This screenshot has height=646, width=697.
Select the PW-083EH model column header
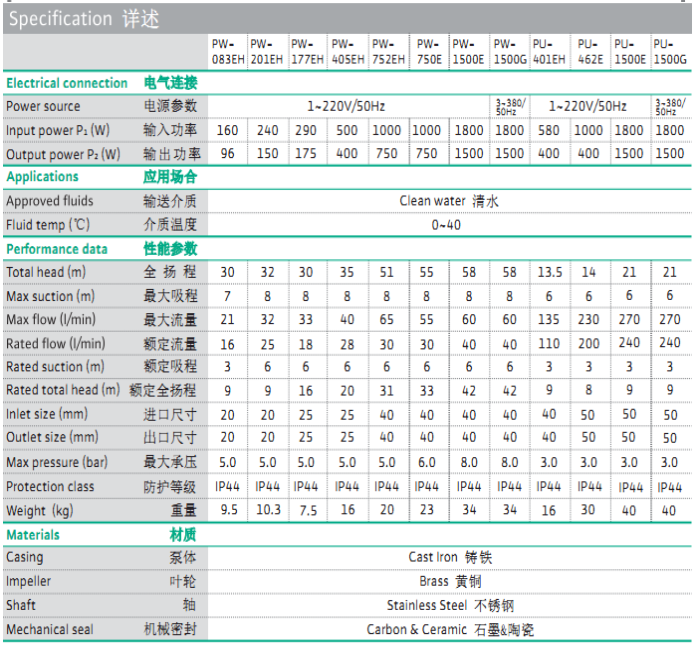click(x=226, y=51)
